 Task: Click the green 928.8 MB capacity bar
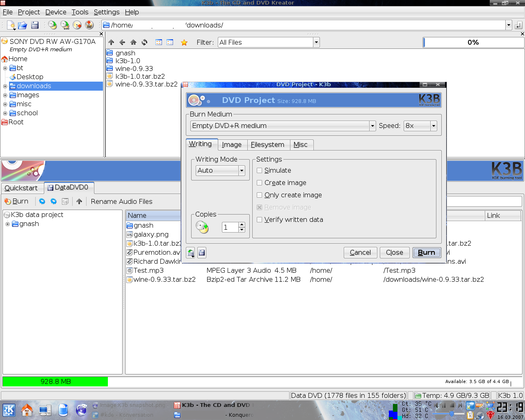(55, 381)
